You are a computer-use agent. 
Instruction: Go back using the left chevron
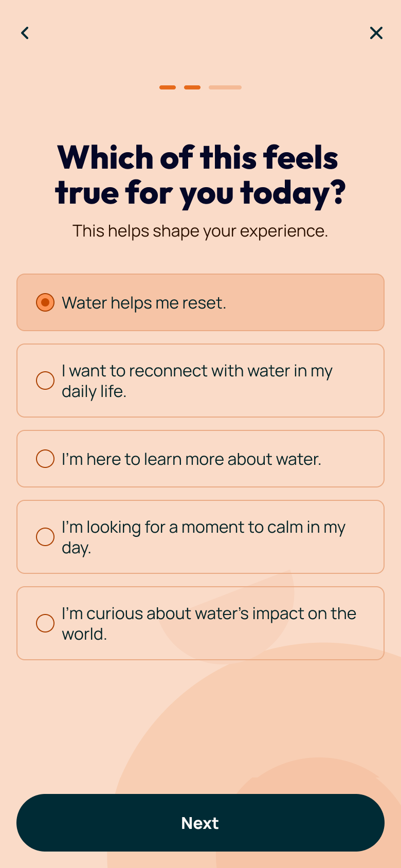click(25, 33)
